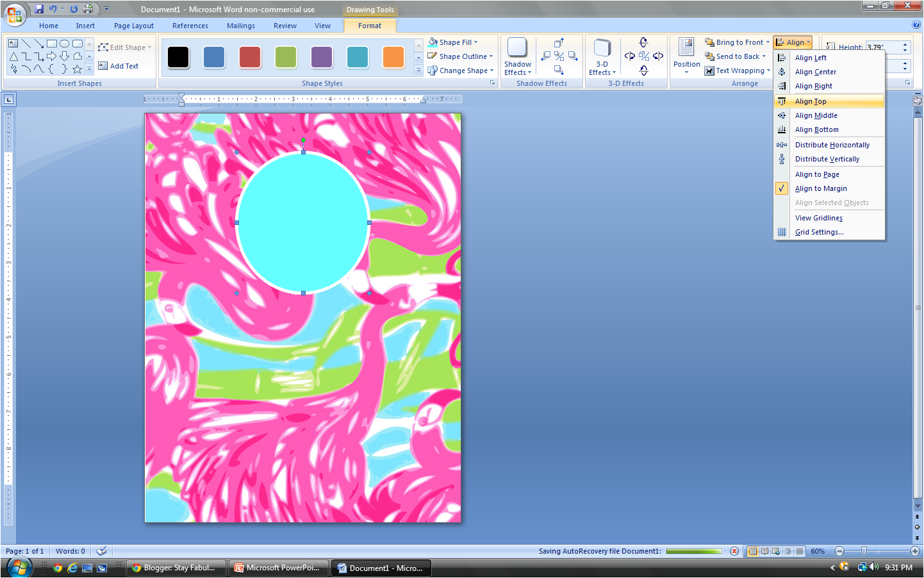Nudge shadow up
The width and height of the screenshot is (924, 578).
tap(559, 43)
